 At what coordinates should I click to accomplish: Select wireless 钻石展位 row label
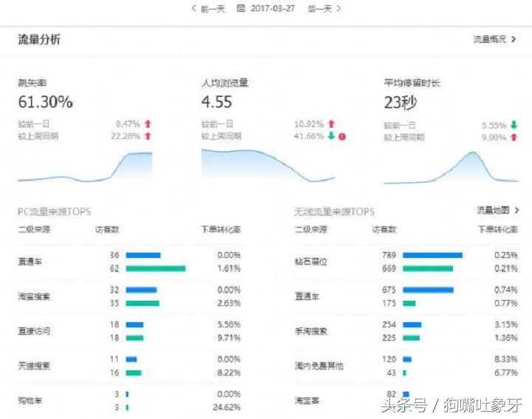pos(311,262)
